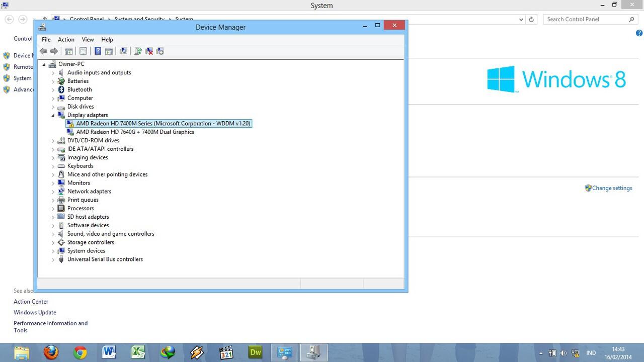
Task: Open the Help menu
Action: (107, 39)
